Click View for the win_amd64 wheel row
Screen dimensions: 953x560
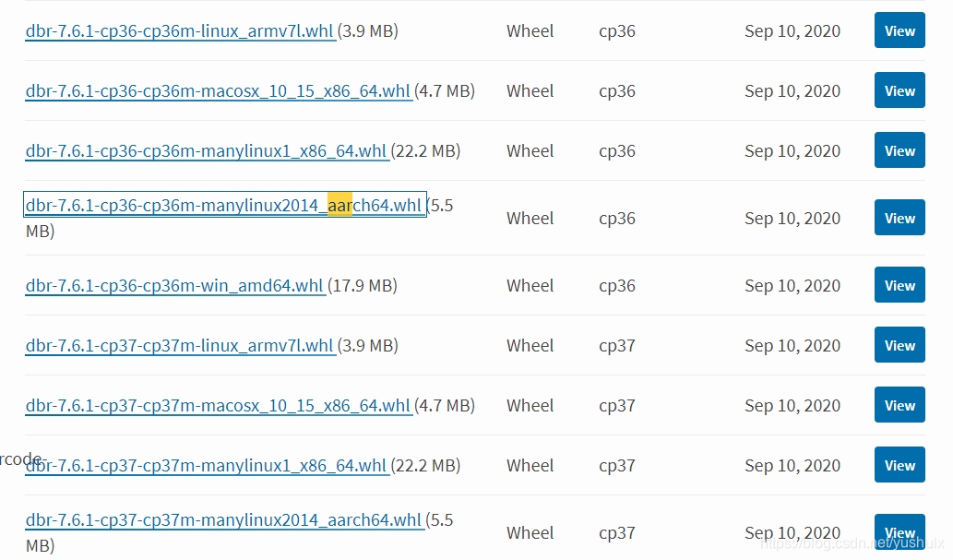point(899,285)
